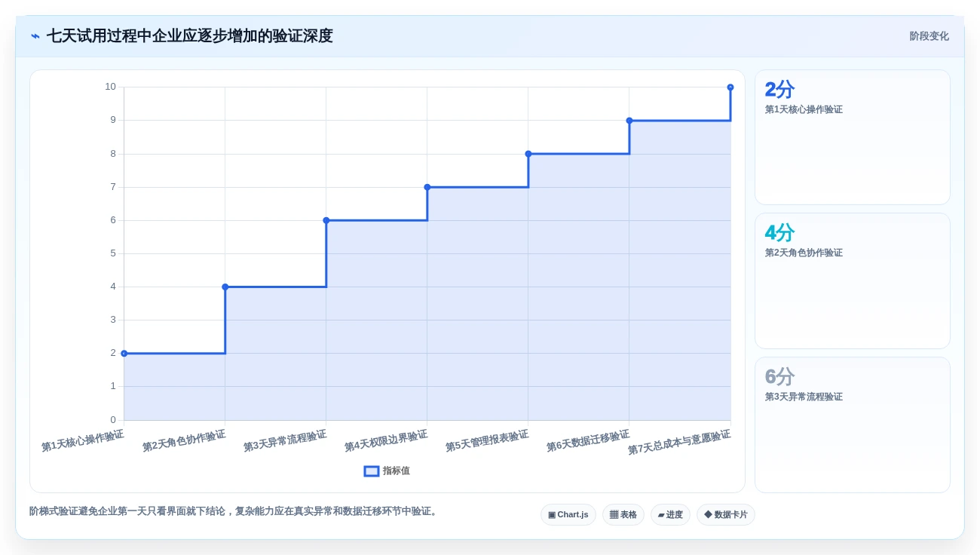Click the 指标值 legend label
Viewport: 980px width, 555px height.
[x=397, y=471]
